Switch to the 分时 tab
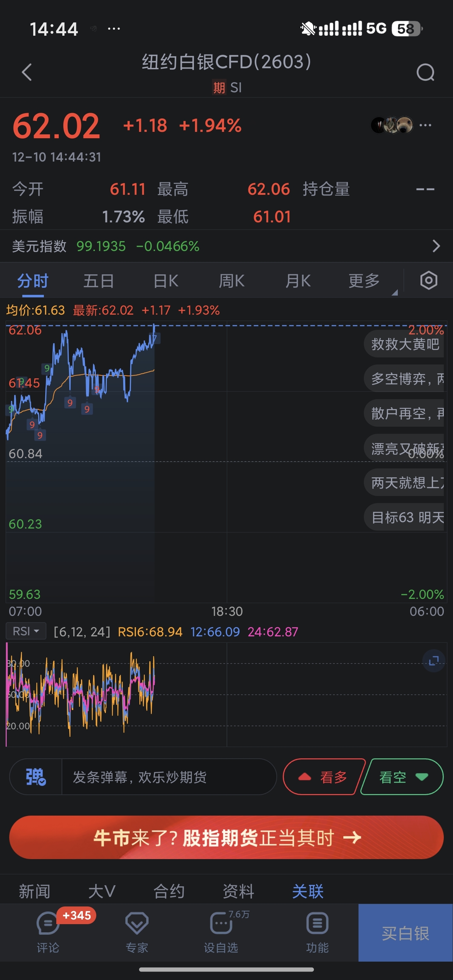This screenshot has height=980, width=453. point(33,281)
